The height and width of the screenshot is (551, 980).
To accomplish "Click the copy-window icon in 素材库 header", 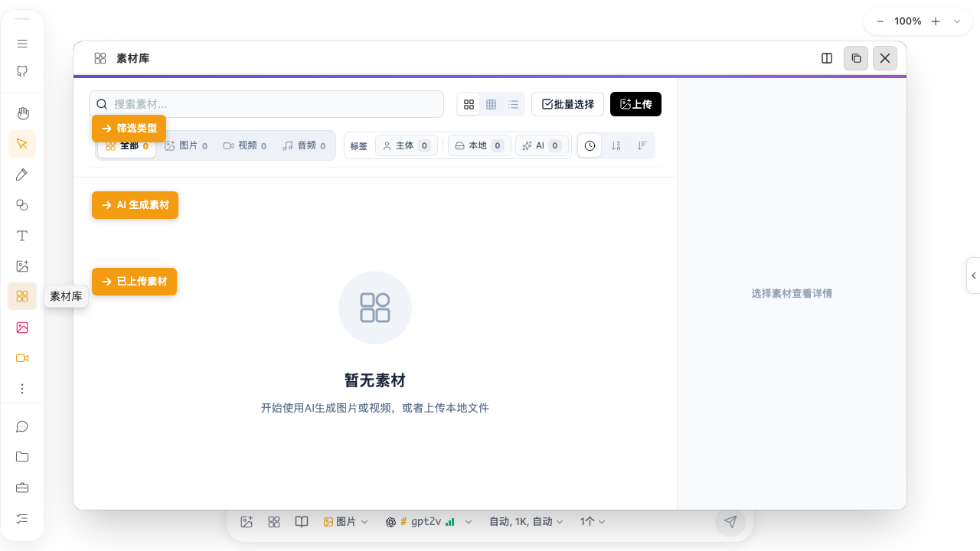I will point(856,58).
